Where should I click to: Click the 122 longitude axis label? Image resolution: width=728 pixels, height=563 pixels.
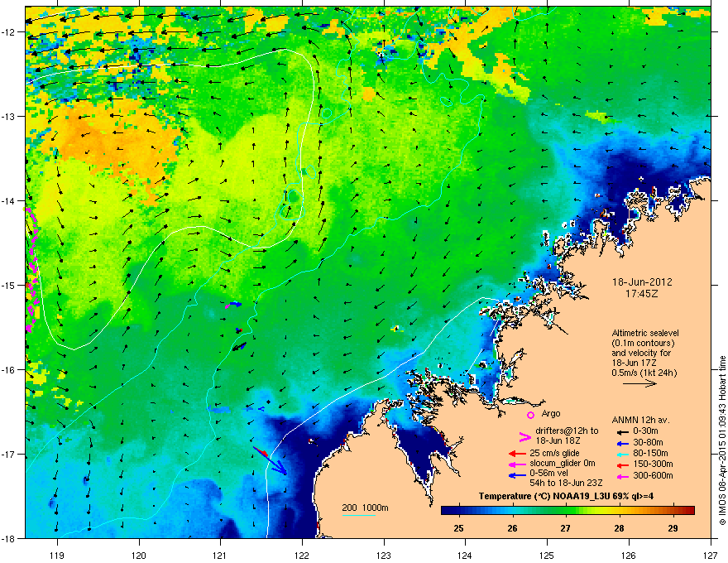pyautogui.click(x=302, y=555)
